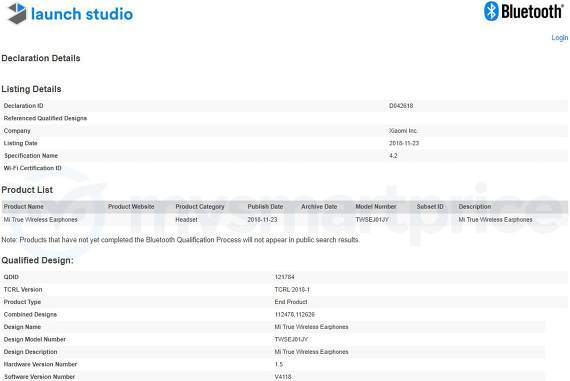
Task: Select the company value Xiaomi Inc.
Action: pos(403,131)
